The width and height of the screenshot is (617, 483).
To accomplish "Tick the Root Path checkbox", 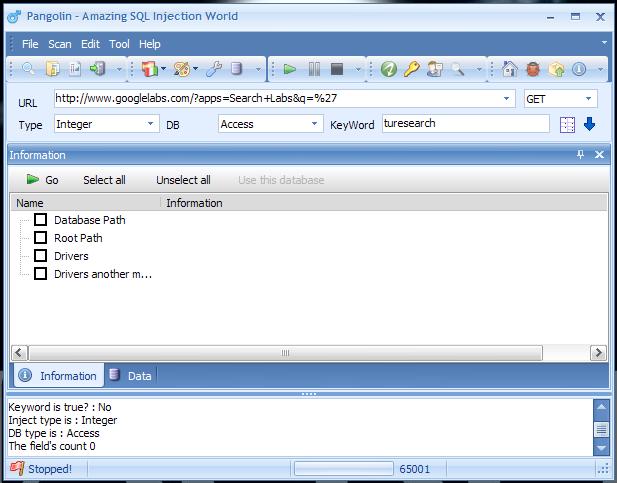I will (x=41, y=238).
